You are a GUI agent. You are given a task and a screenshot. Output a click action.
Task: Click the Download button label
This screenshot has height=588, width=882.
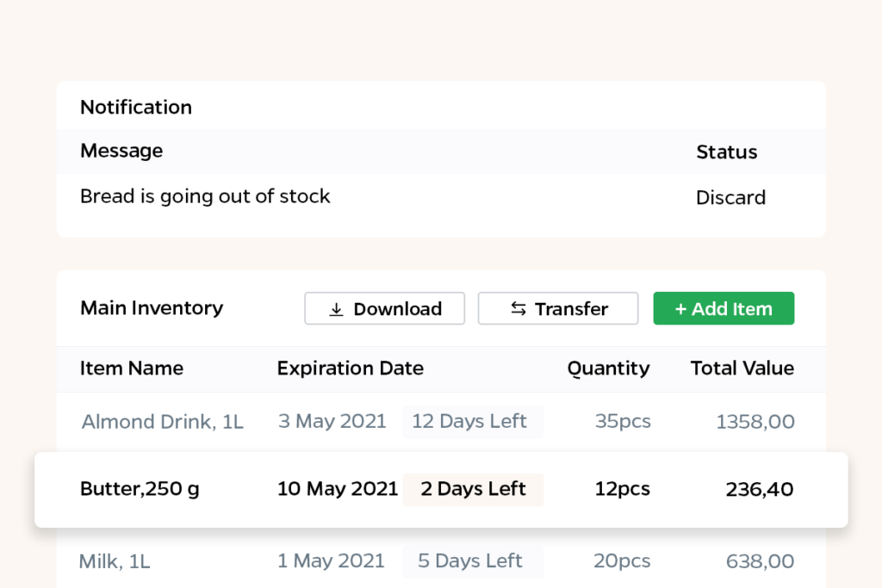(x=398, y=308)
